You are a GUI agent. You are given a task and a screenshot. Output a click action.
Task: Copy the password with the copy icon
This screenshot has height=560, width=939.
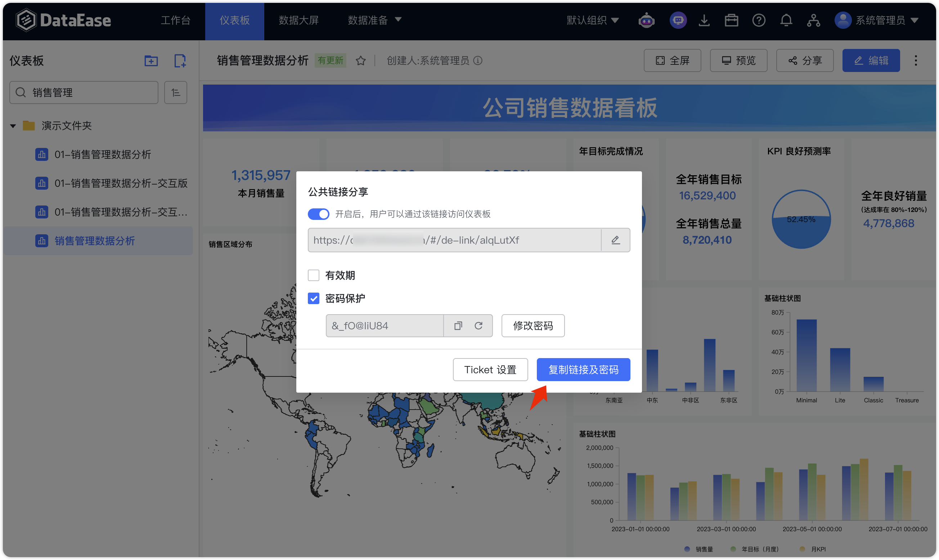point(458,326)
